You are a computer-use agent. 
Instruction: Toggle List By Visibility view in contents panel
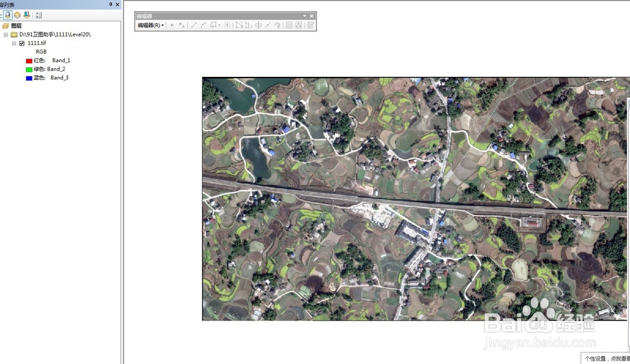[x=26, y=15]
